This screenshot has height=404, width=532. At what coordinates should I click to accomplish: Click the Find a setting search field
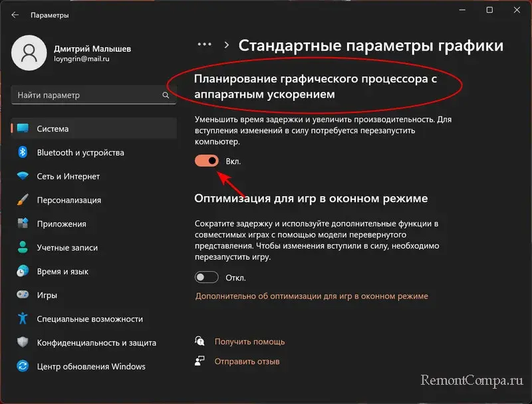[x=86, y=96]
